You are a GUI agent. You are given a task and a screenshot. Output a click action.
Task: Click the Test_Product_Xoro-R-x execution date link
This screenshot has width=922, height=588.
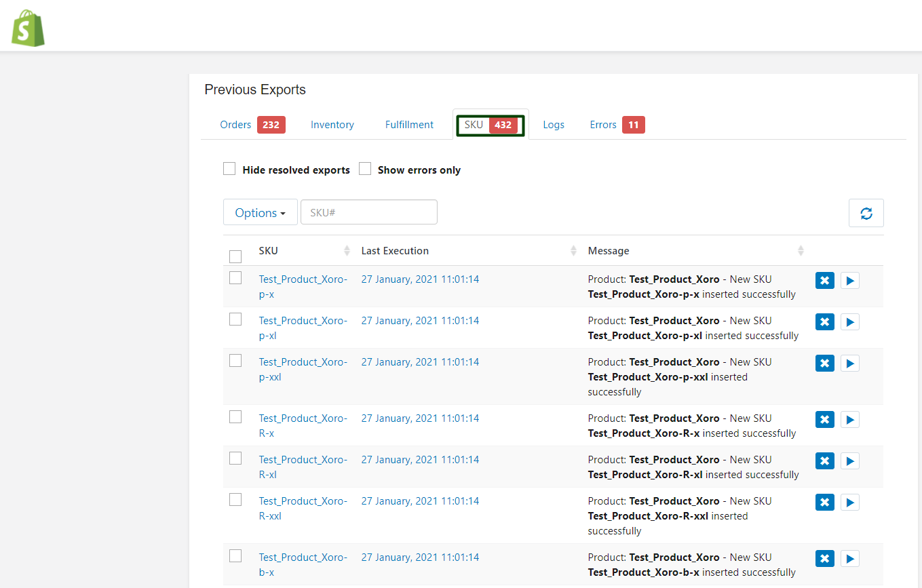click(x=420, y=418)
